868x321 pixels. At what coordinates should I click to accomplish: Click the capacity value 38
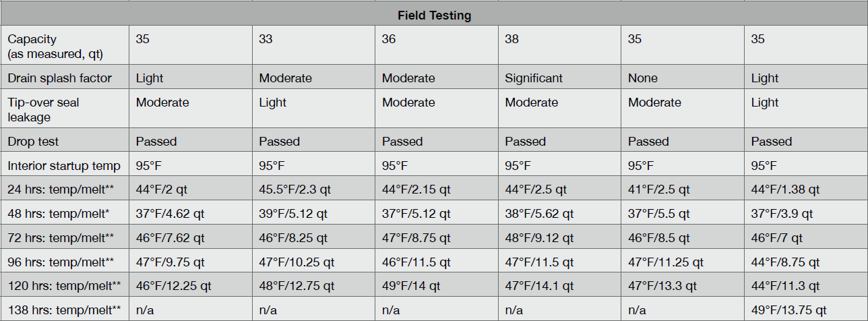(x=512, y=39)
